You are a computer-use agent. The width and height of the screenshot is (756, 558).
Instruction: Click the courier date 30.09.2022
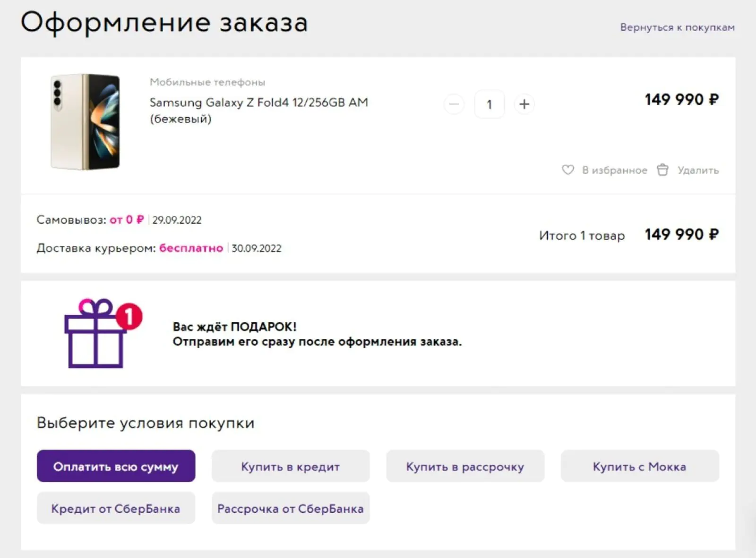coord(257,248)
